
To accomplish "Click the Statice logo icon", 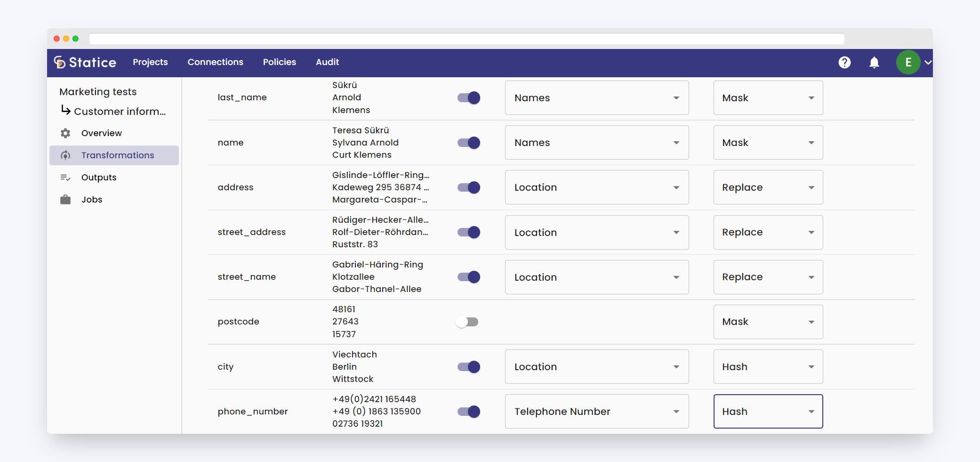I will (60, 62).
